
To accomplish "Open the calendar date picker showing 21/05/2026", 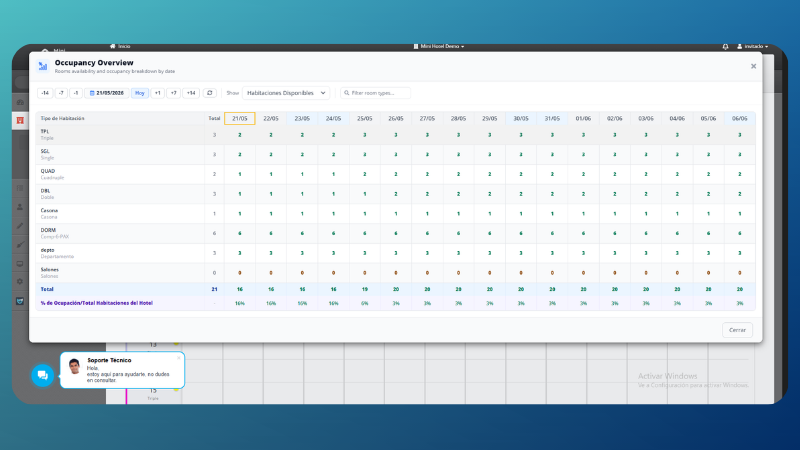I will point(107,93).
